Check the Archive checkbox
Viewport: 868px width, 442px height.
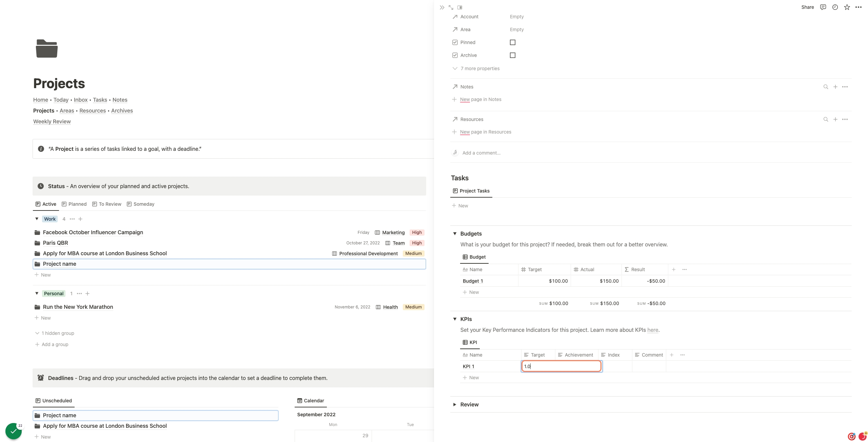pos(513,55)
